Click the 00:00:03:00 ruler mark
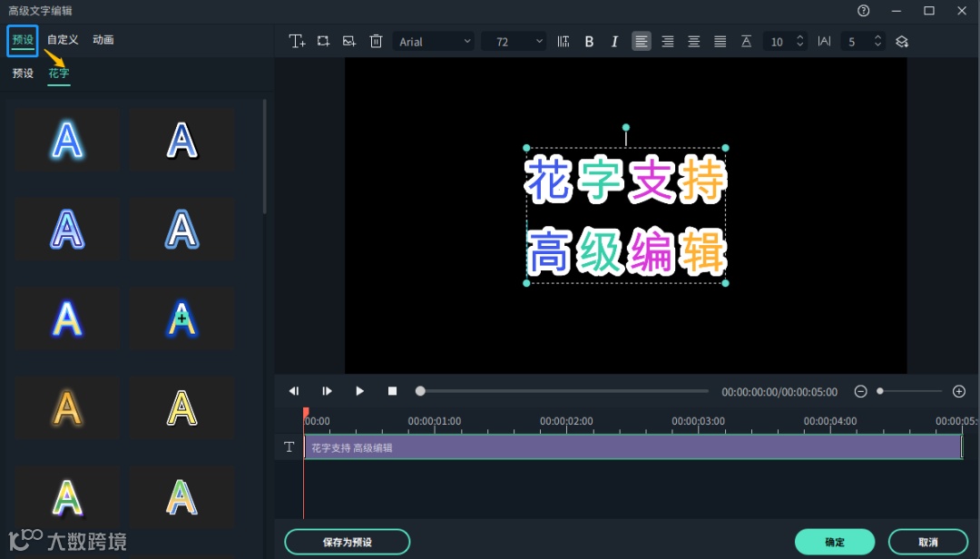Viewport: 980px width, 559px height. [x=698, y=421]
